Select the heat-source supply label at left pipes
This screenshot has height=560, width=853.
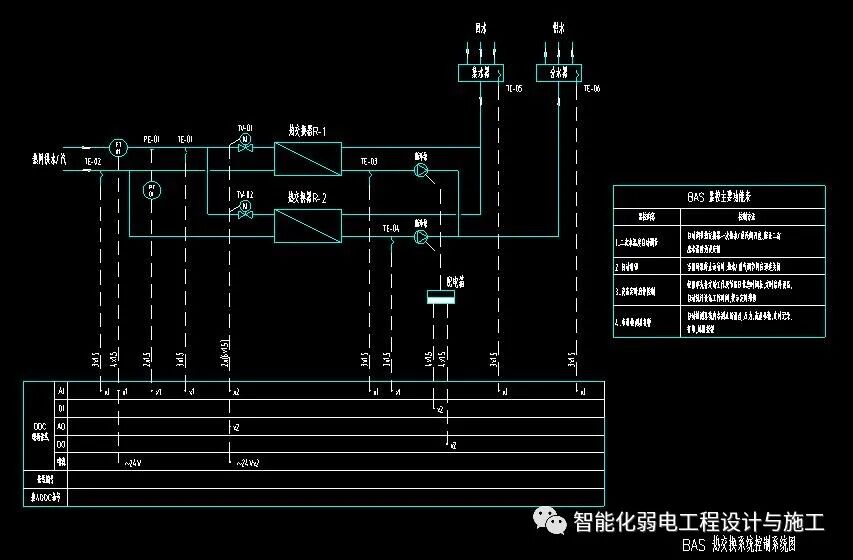[x=48, y=159]
